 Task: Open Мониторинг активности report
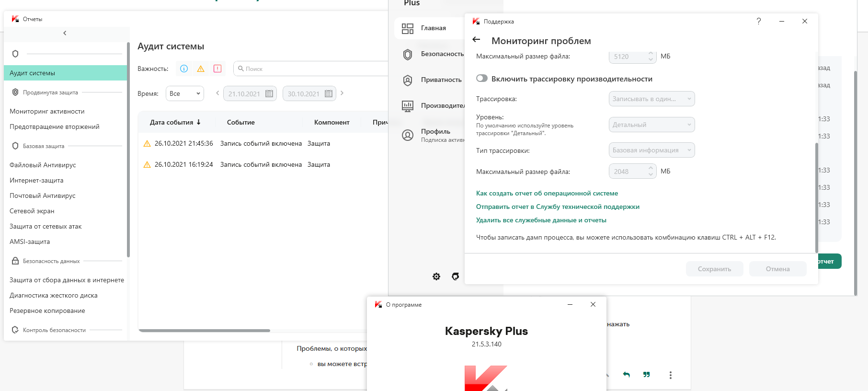[x=47, y=111]
